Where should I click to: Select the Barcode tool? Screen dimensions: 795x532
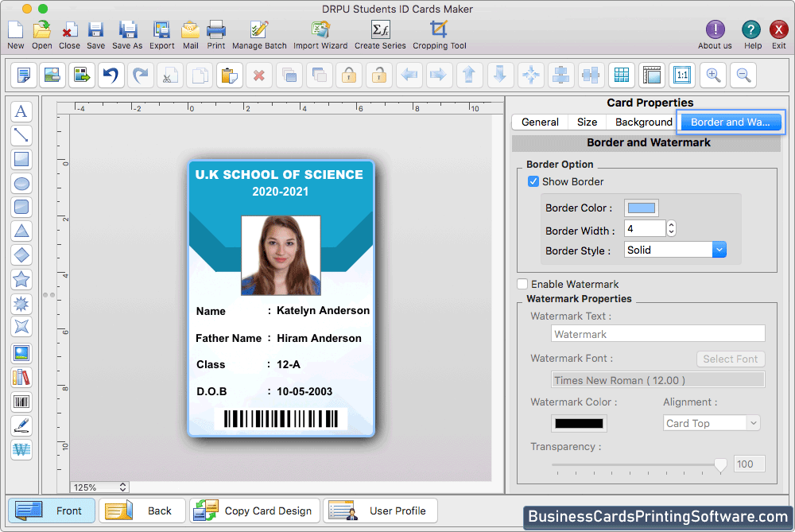[21, 402]
